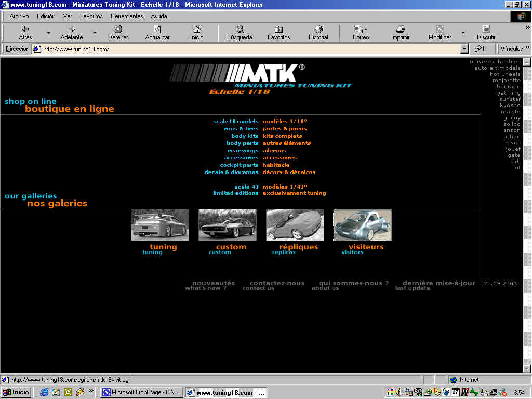Expand the Modificar dropdown arrow

(x=463, y=33)
